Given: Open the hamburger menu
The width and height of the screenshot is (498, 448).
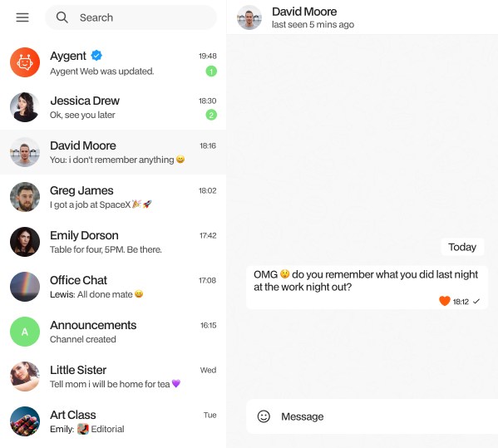Looking at the screenshot, I should click(22, 17).
